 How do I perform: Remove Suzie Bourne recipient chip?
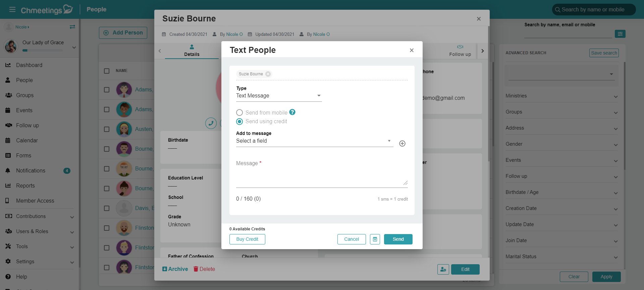(x=268, y=74)
